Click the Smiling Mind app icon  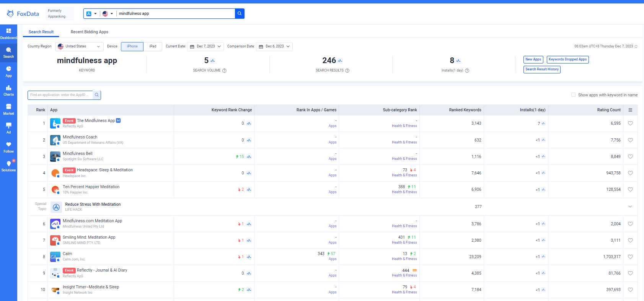(x=55, y=240)
